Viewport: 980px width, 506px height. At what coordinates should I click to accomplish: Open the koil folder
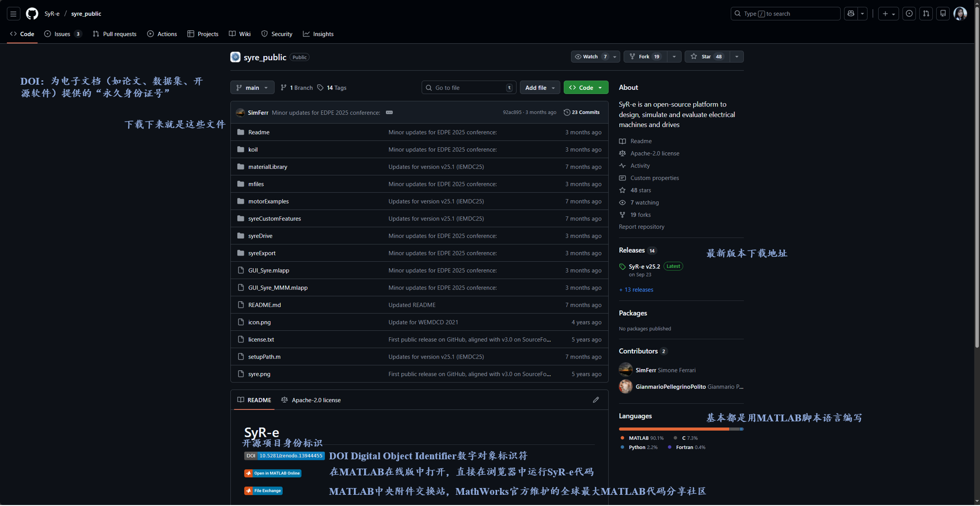(x=253, y=149)
